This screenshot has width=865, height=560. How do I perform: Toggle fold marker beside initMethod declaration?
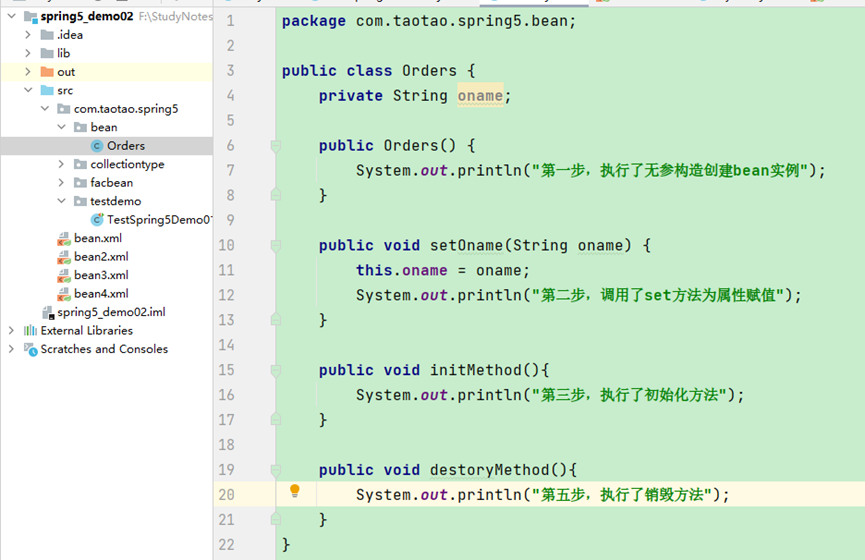[x=276, y=371]
